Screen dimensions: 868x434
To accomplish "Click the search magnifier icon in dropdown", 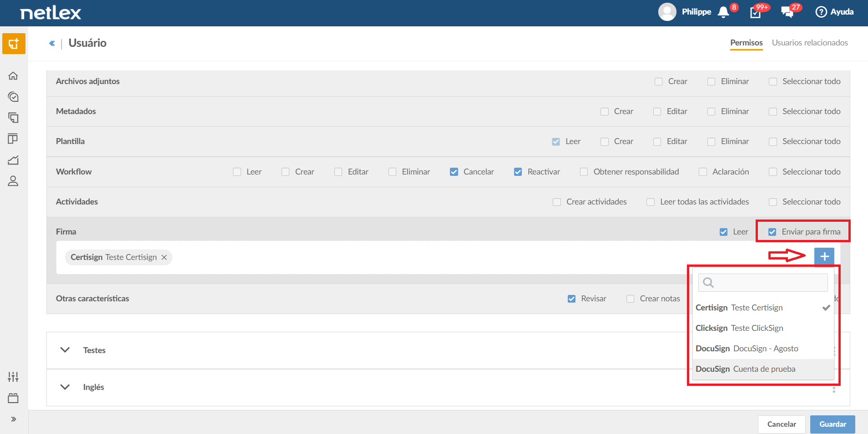I will (x=708, y=283).
